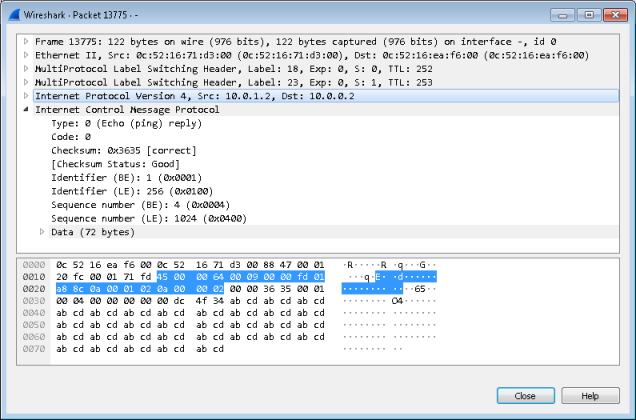Click hex offset 0020 label
Screen dimensions: 636x420
34,289
